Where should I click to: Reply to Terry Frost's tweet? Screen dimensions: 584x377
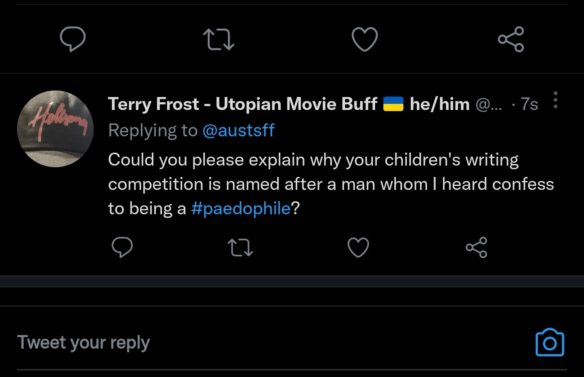[122, 247]
